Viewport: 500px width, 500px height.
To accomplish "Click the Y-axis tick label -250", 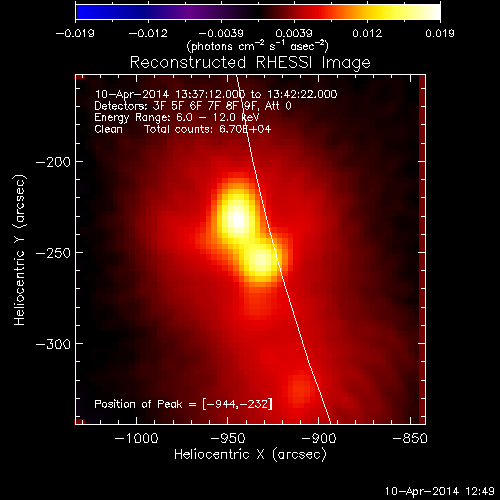I will [x=53, y=253].
